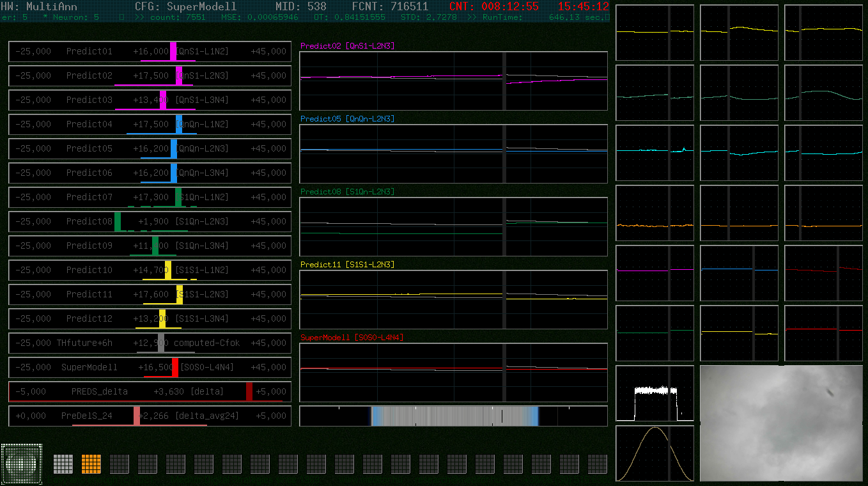The width and height of the screenshot is (868, 486).
Task: Open the gray cloudy sky camera image
Action: pyautogui.click(x=781, y=423)
